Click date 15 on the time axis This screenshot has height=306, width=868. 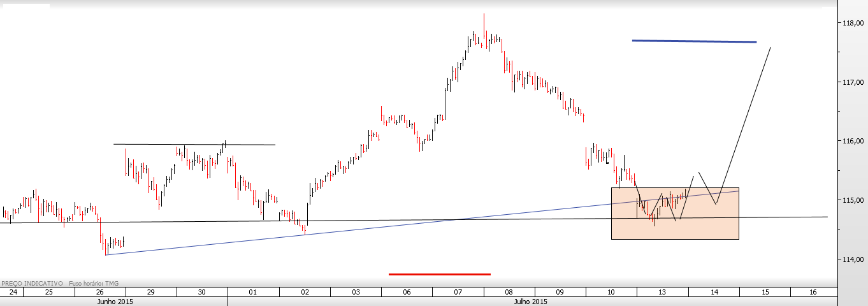[765, 292]
